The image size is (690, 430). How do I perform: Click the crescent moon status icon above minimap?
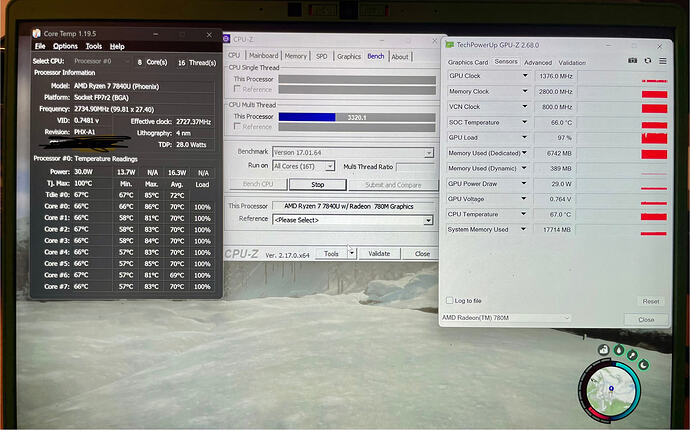tap(644, 365)
